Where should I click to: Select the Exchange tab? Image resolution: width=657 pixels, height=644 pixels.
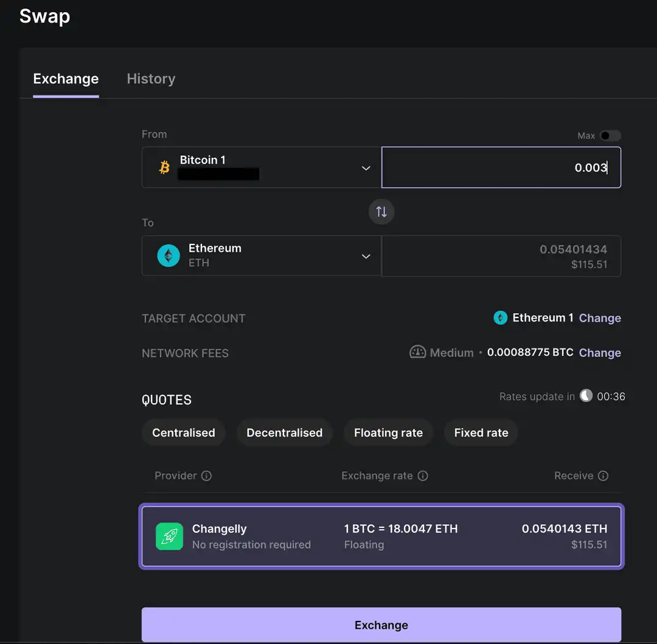point(66,78)
